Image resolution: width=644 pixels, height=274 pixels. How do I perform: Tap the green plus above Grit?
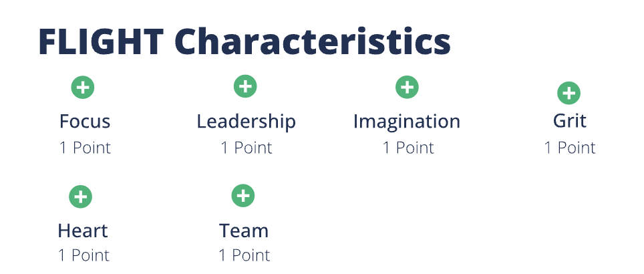pos(569,93)
